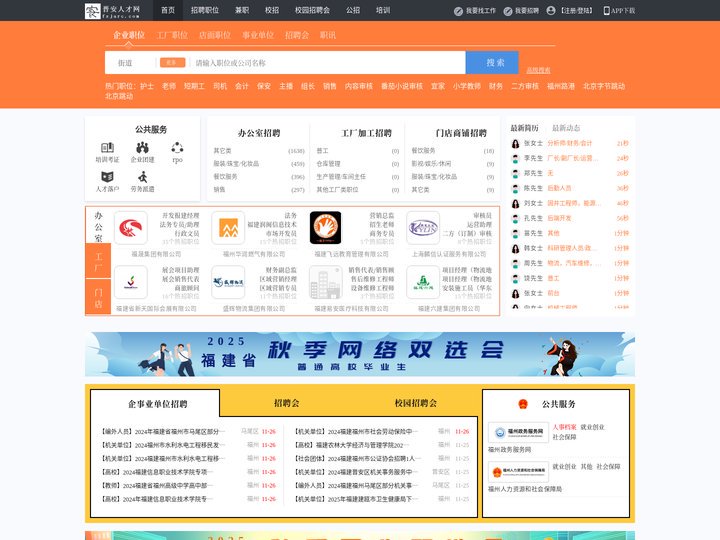Click the 福州华润燃气 orange logo
The height and width of the screenshot is (540, 720).
coord(228,228)
